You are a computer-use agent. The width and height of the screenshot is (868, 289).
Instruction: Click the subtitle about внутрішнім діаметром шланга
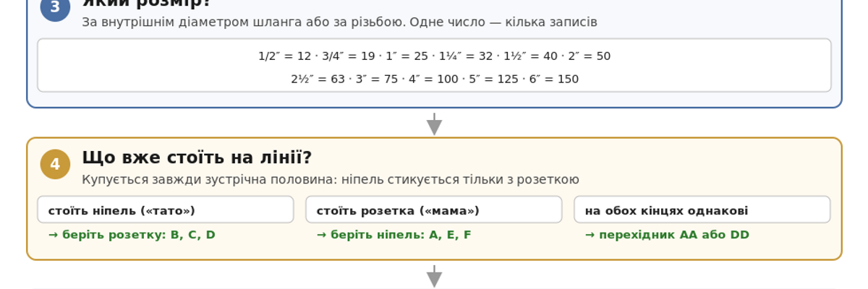(x=339, y=22)
